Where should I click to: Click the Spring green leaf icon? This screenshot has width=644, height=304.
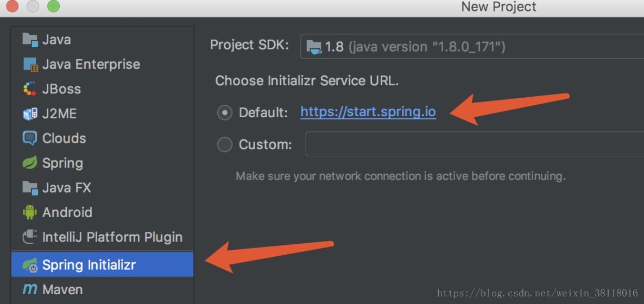pyautogui.click(x=29, y=163)
